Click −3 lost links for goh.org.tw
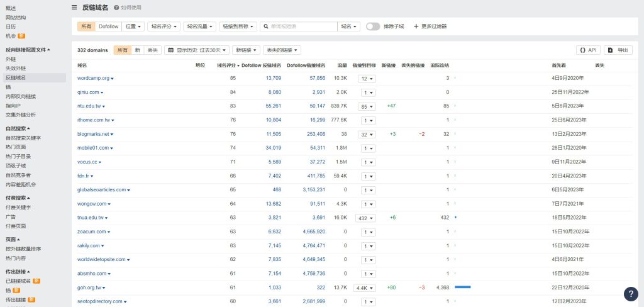The height and width of the screenshot is (307, 644). point(421,287)
